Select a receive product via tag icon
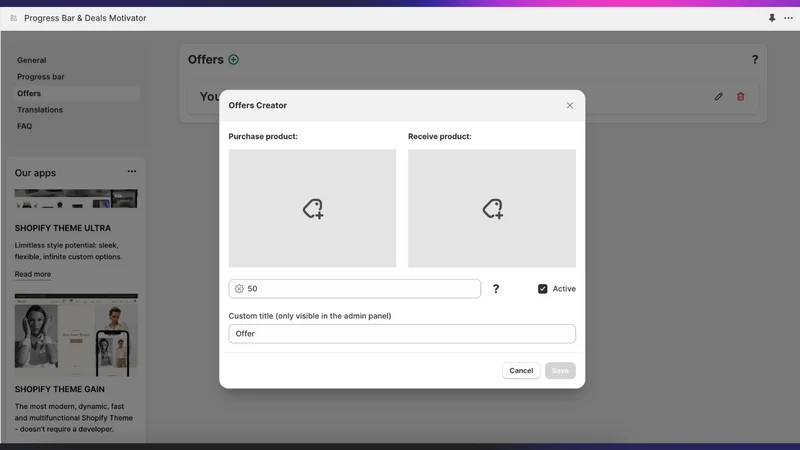800x450 pixels. [492, 208]
